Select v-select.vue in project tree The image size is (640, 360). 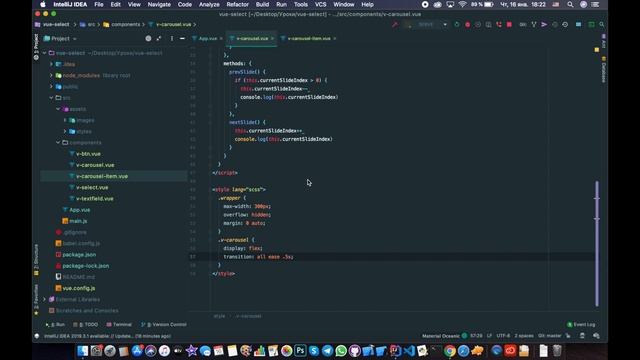click(x=92, y=187)
